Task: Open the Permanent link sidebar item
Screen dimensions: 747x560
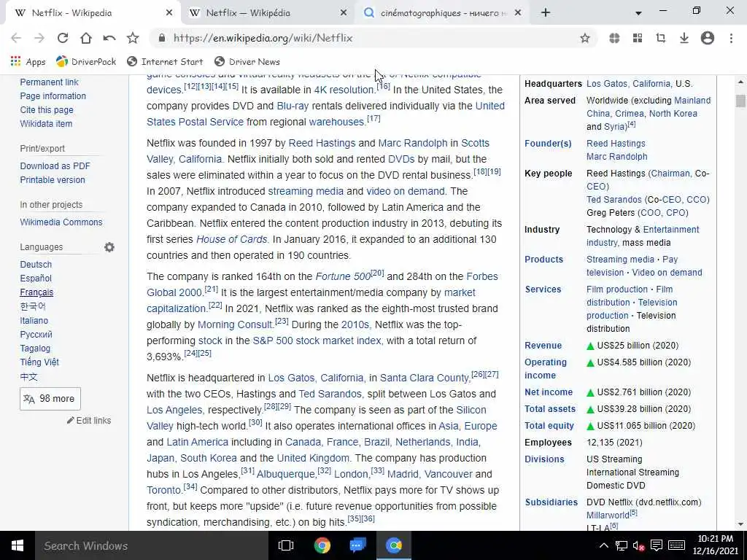Action: point(49,82)
